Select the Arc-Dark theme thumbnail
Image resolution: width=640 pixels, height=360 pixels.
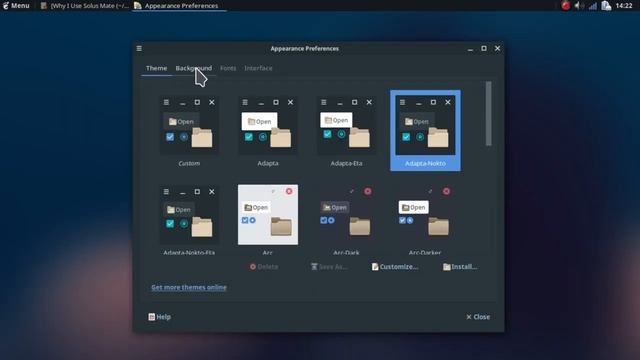pyautogui.click(x=347, y=215)
